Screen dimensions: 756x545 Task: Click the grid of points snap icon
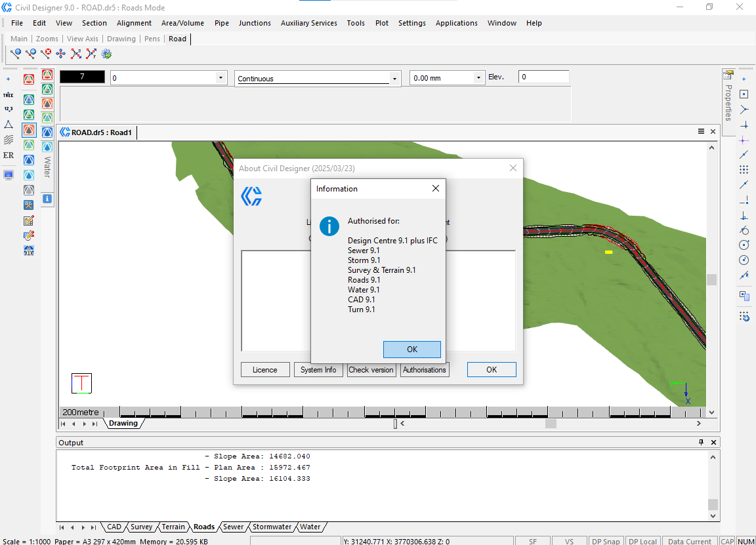tap(744, 169)
